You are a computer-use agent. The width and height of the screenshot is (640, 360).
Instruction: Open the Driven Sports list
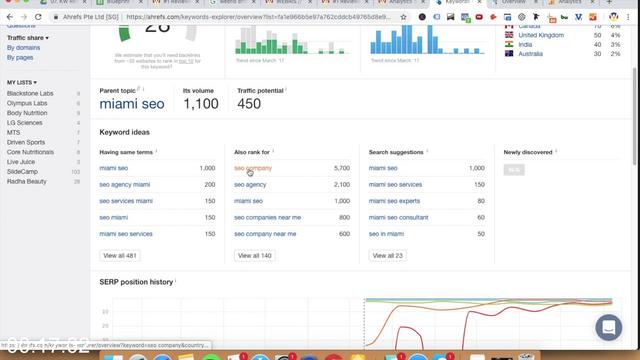[26, 142]
